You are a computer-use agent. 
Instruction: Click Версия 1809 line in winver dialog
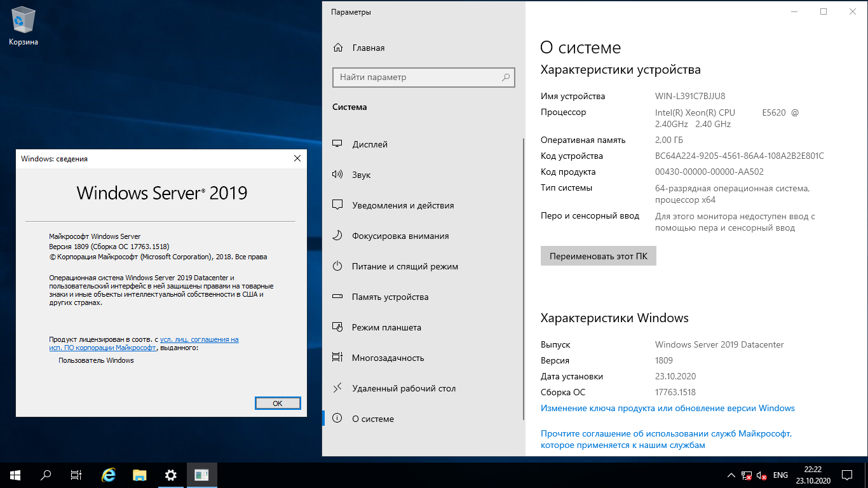(109, 247)
